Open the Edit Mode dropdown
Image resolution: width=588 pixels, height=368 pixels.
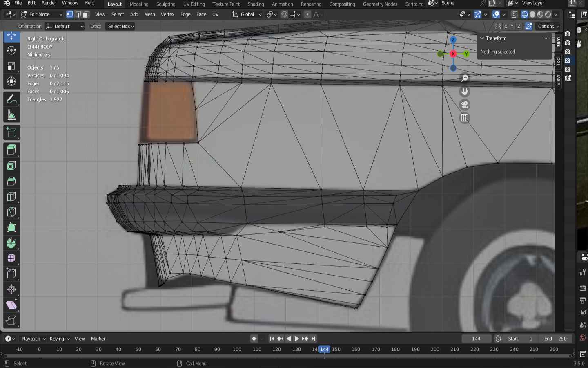pyautogui.click(x=41, y=14)
